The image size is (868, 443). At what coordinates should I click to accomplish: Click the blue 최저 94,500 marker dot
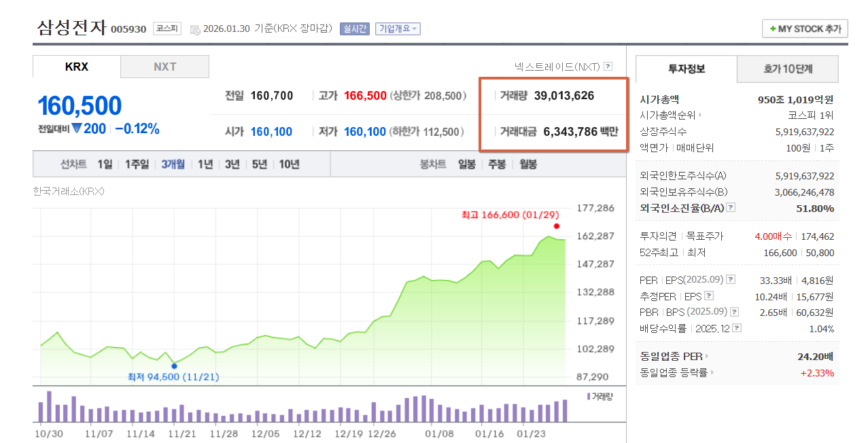click(174, 366)
